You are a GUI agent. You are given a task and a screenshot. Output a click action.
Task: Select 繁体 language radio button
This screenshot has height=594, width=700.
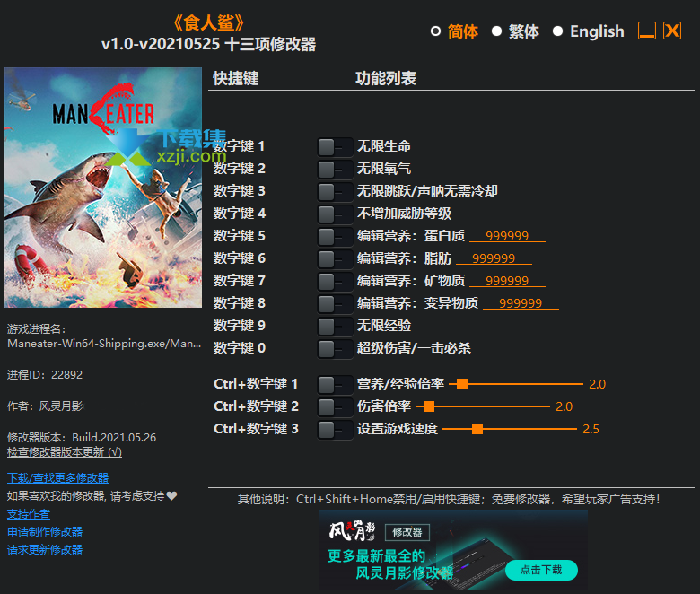pyautogui.click(x=496, y=31)
